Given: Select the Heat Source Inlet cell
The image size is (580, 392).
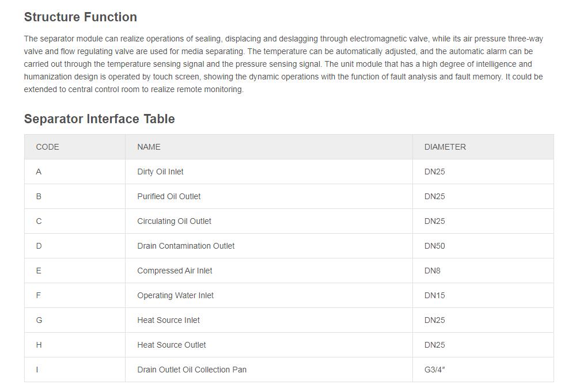Looking at the screenshot, I should tap(168, 320).
